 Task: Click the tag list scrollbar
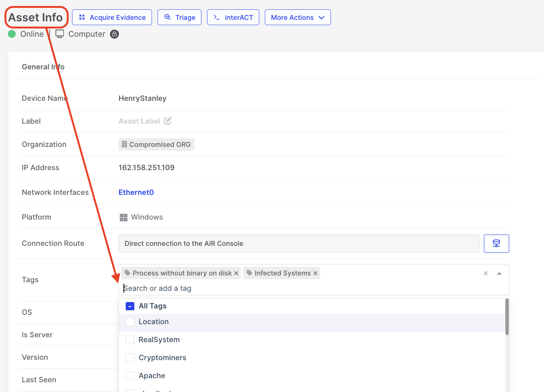(x=507, y=317)
